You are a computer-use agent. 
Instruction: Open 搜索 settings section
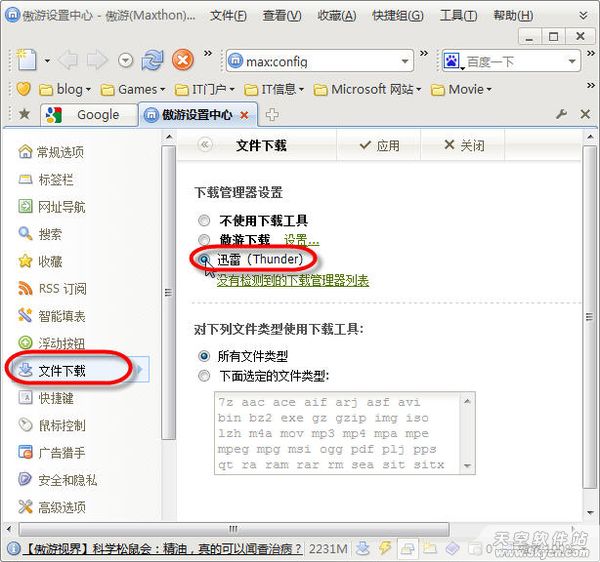[40, 234]
